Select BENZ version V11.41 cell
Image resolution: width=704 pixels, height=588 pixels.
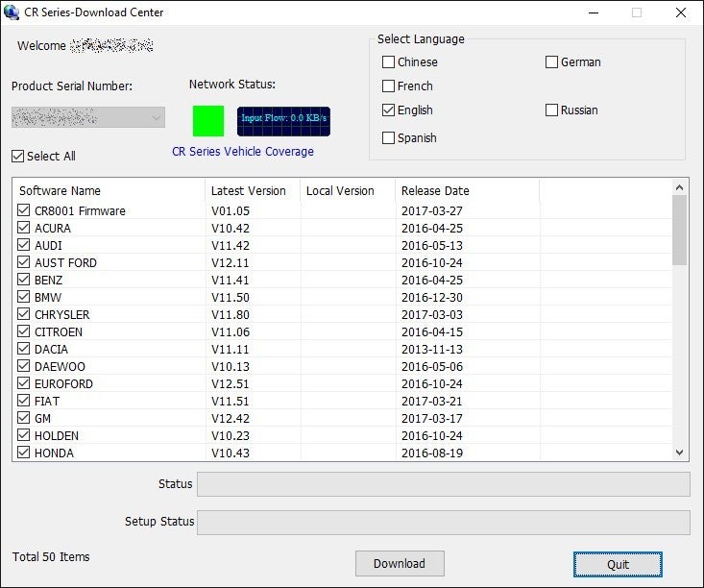coord(231,280)
